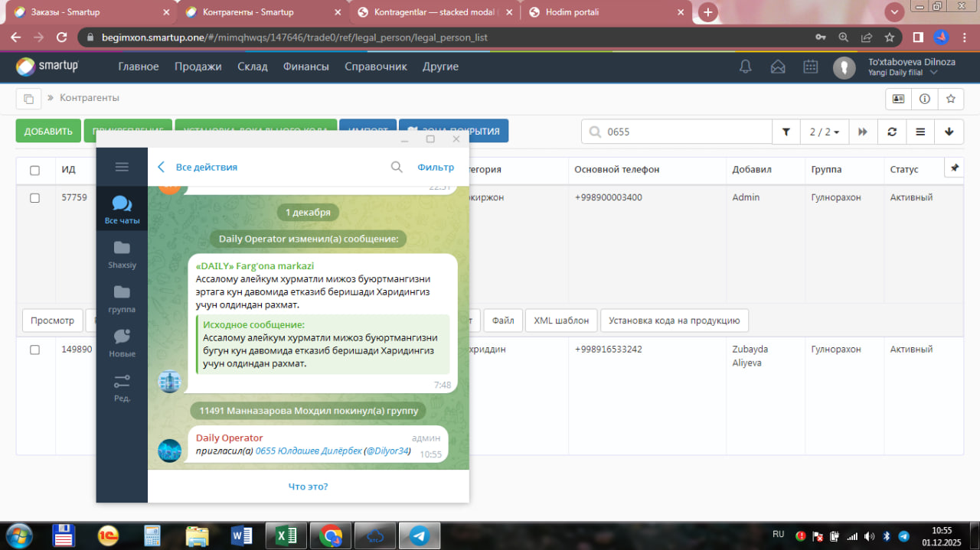The image size is (980, 550).
Task: Click Telegram search magnifier icon
Action: [397, 167]
